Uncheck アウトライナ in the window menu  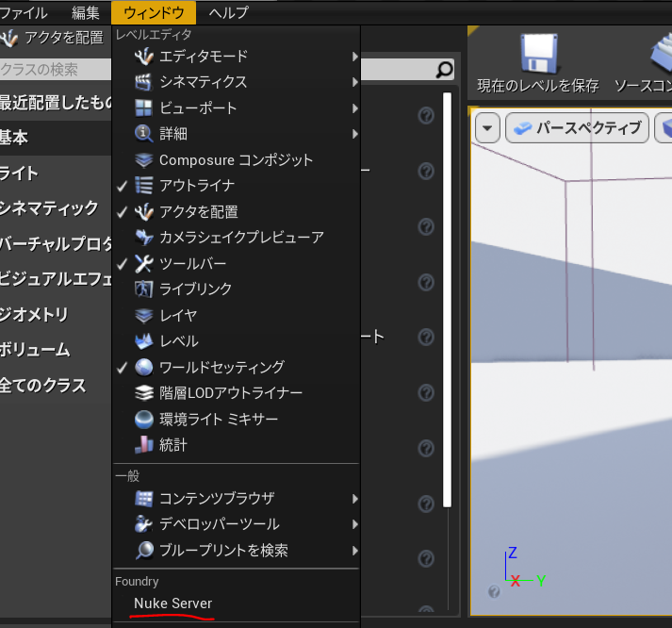pyautogui.click(x=123, y=186)
